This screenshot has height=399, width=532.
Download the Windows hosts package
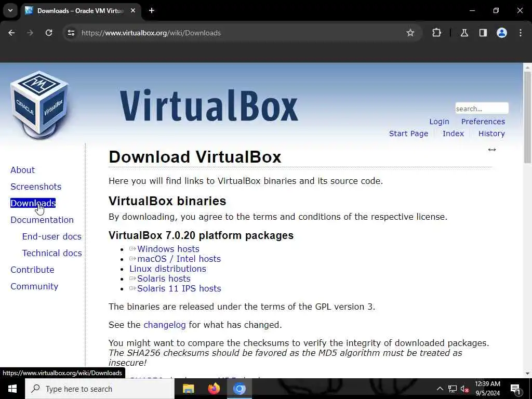(x=168, y=249)
